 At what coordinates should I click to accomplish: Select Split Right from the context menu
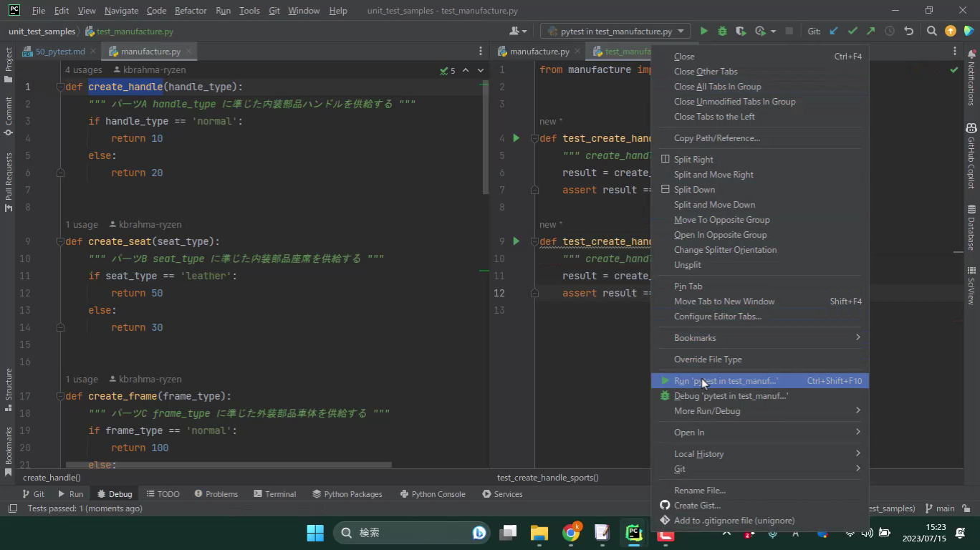point(693,160)
